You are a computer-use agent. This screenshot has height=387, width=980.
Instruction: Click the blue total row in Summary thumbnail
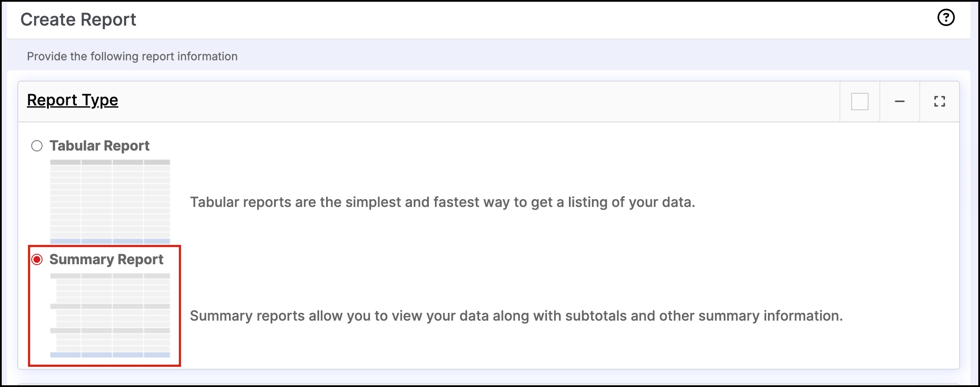tap(110, 355)
